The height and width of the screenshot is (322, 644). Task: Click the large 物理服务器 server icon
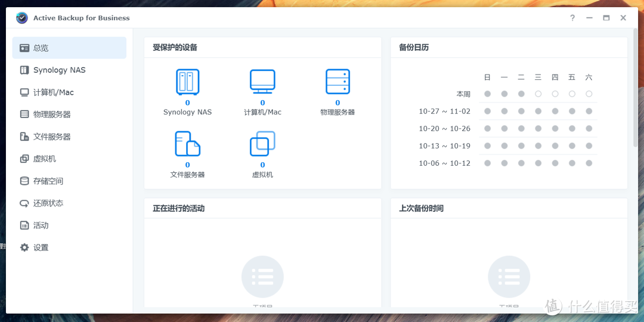click(338, 82)
